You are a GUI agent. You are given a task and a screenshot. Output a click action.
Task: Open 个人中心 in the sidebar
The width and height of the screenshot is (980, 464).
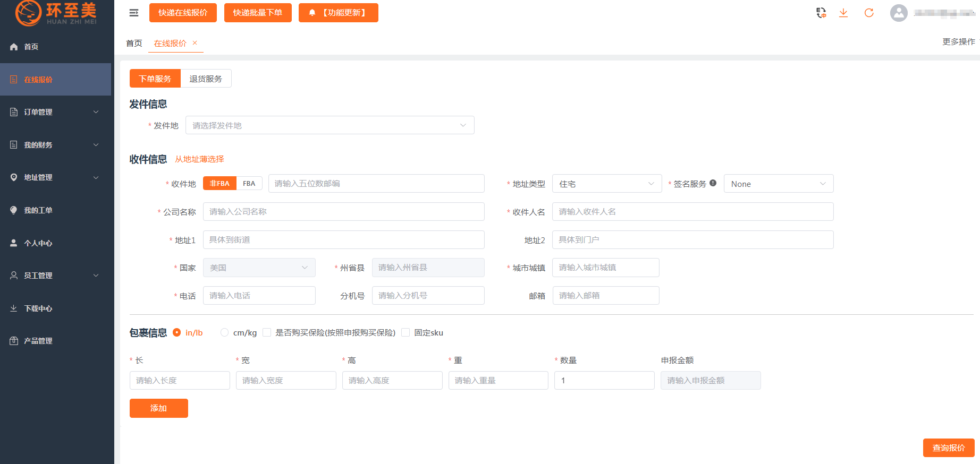click(55, 243)
